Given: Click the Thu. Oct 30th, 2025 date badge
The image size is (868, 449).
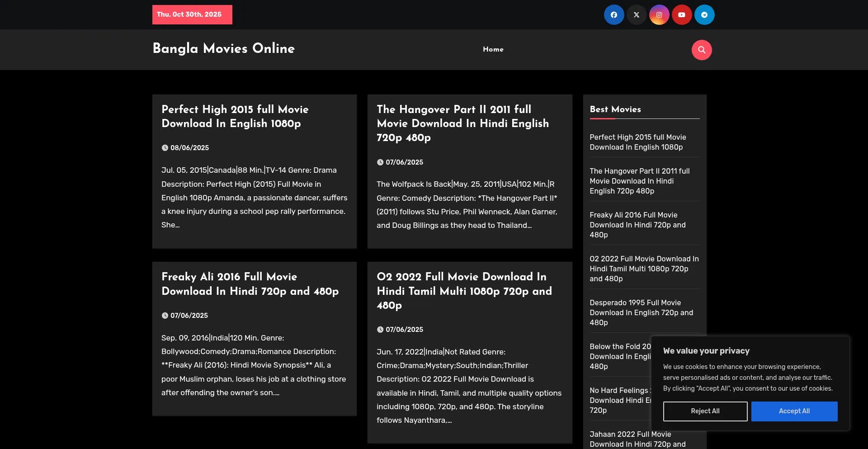Looking at the screenshot, I should click(192, 14).
